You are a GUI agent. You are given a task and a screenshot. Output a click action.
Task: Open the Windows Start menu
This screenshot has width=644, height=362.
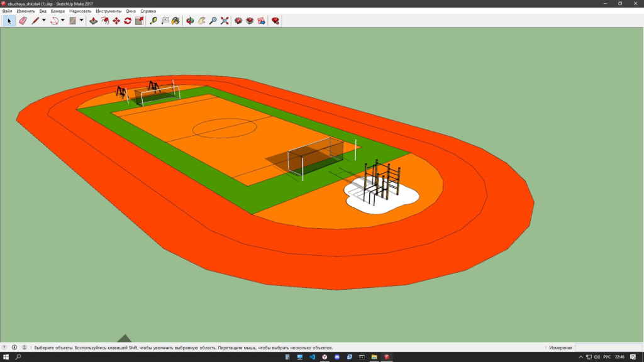[x=6, y=357]
